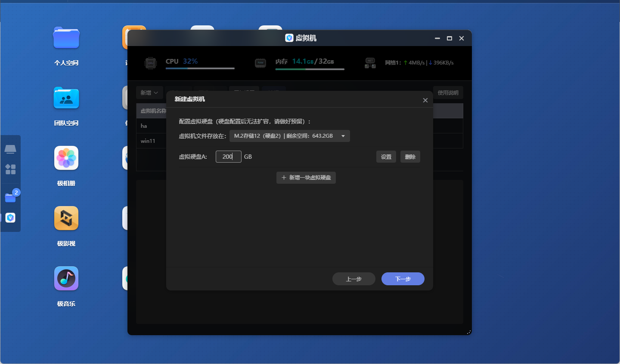Add another disk via 新增一块虚拟硬盘

pos(306,178)
